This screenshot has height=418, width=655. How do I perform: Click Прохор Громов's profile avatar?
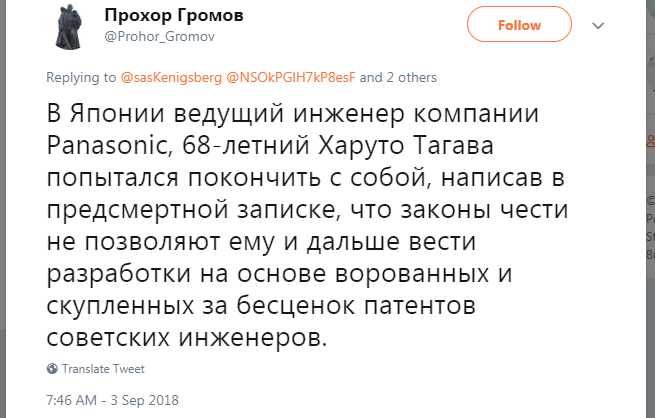pyautogui.click(x=69, y=27)
